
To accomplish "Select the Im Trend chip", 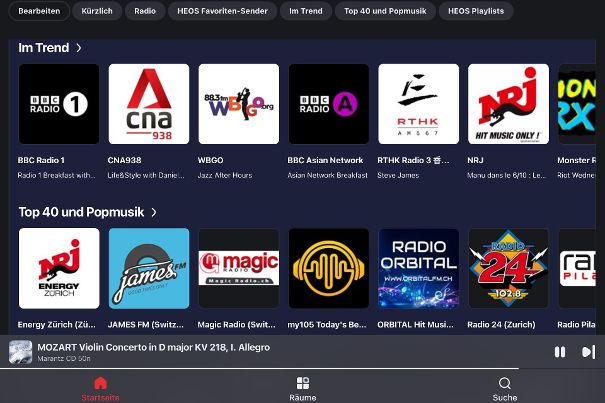I will pos(306,11).
